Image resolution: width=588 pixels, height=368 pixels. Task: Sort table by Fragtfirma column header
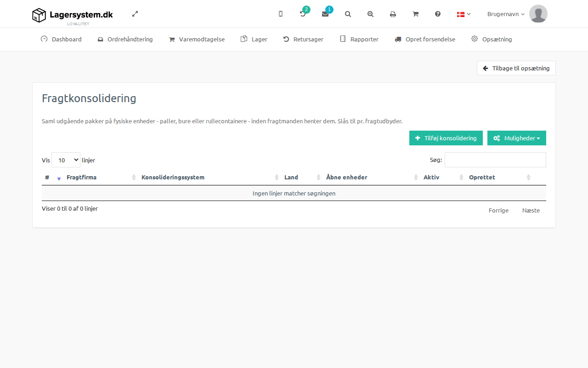82,177
